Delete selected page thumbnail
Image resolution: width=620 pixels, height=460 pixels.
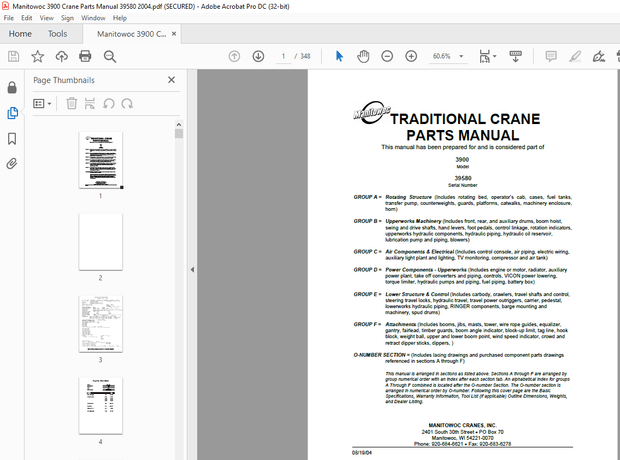point(72,104)
